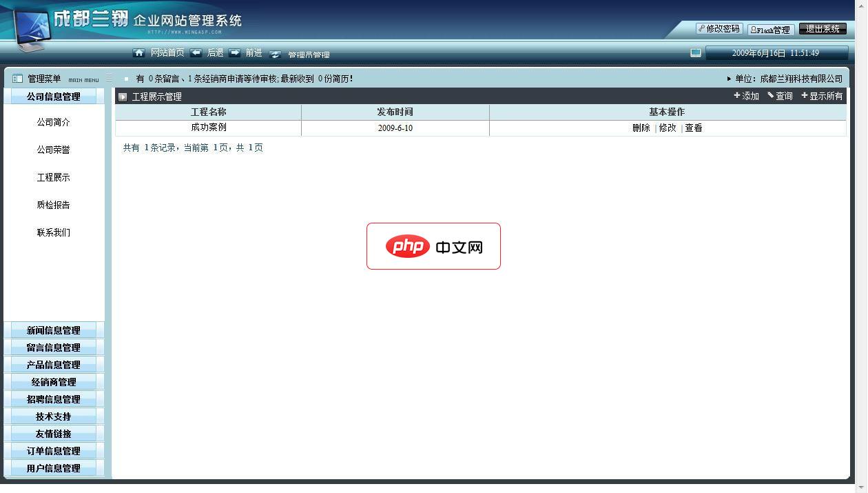Click the 前进 link
868x493 pixels.
(x=254, y=53)
